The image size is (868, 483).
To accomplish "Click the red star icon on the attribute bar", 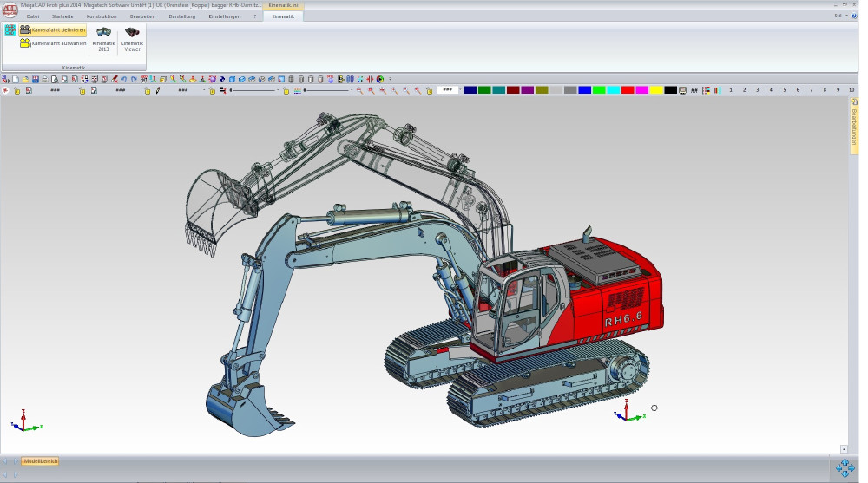I will pos(5,90).
